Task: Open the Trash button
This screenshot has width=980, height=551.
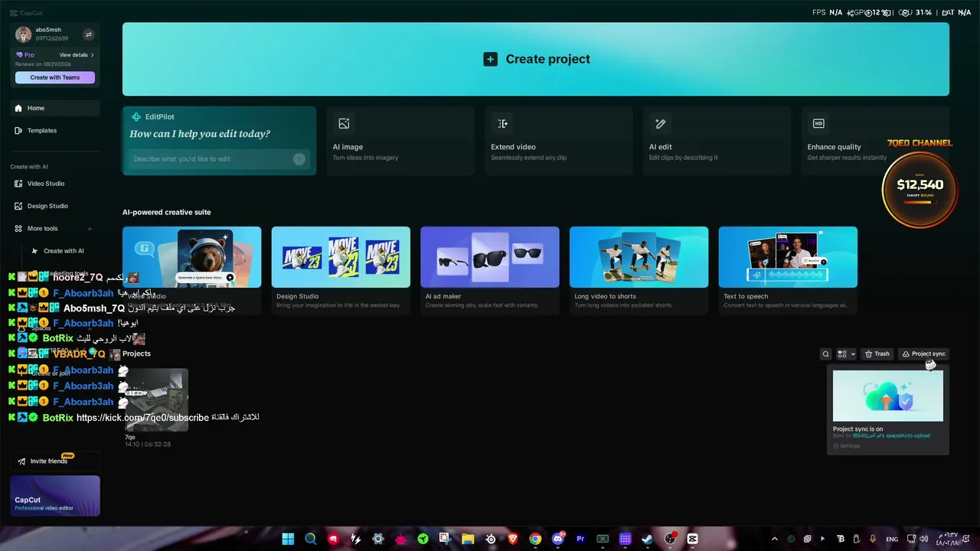Action: click(877, 354)
